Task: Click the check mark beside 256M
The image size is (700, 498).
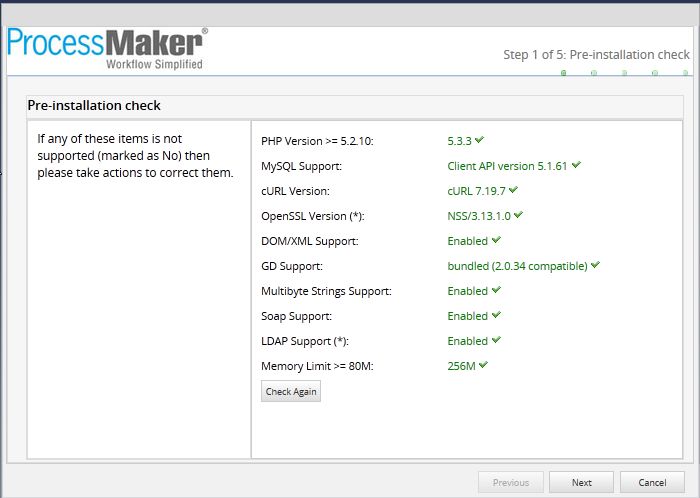Action: pyautogui.click(x=483, y=365)
